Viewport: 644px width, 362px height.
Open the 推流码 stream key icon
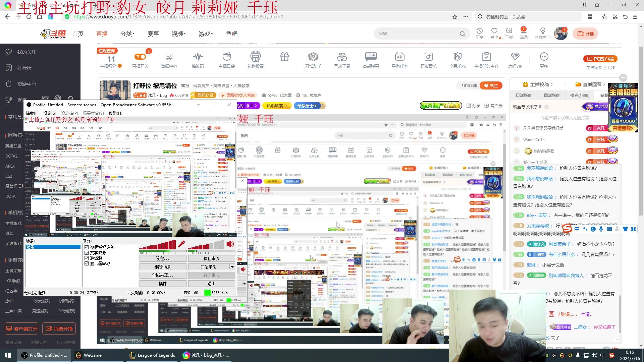(x=198, y=60)
